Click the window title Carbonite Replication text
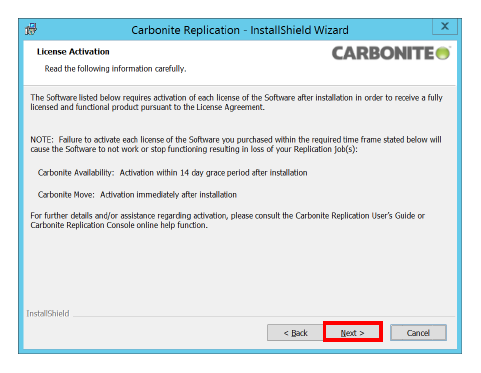Viewport: 481px width, 373px height. pos(240,30)
